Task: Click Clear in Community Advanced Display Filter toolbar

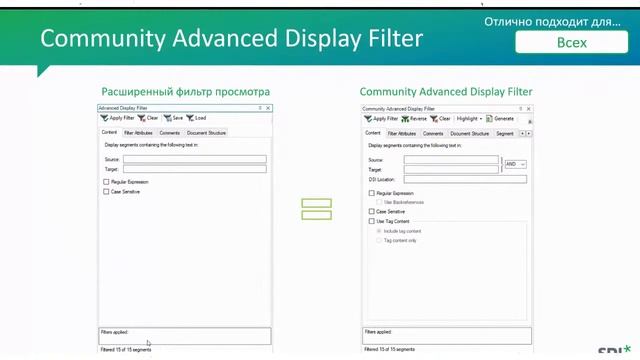Action: click(x=440, y=119)
